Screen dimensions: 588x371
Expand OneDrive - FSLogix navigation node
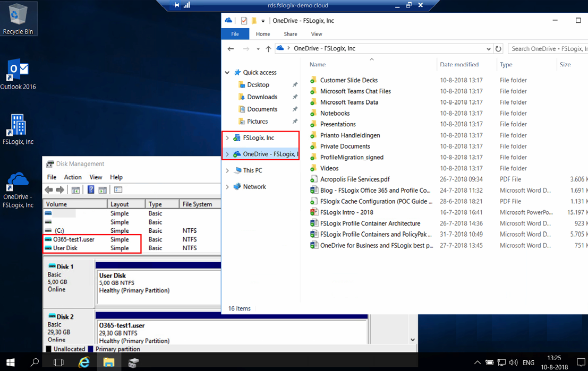(227, 154)
